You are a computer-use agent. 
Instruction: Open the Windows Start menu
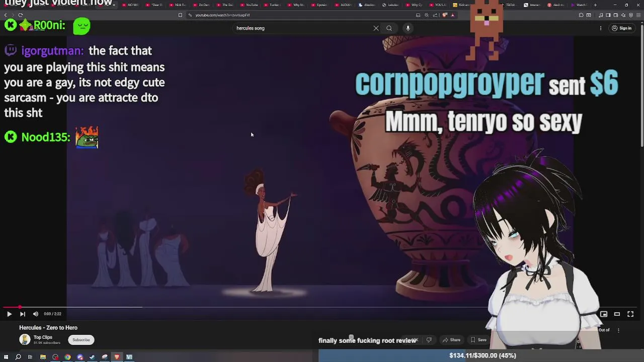tap(6, 357)
